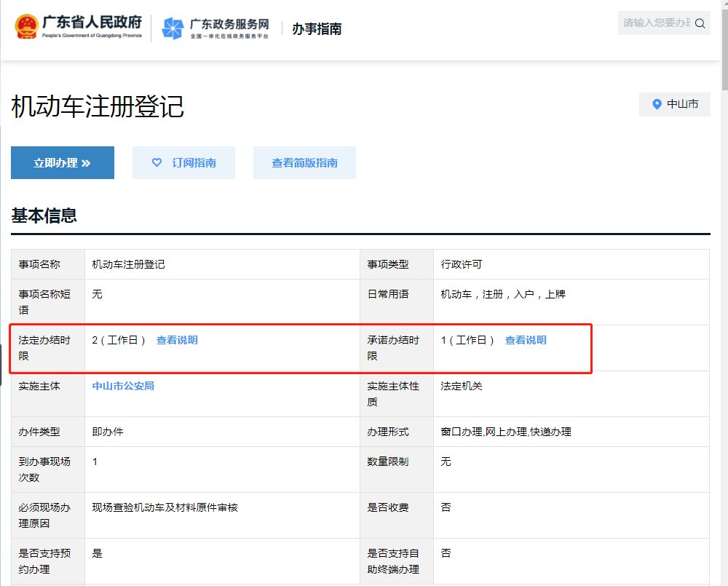Image resolution: width=728 pixels, height=586 pixels.
Task: Focus the 请输入您要办理 search field
Action: 655,23
